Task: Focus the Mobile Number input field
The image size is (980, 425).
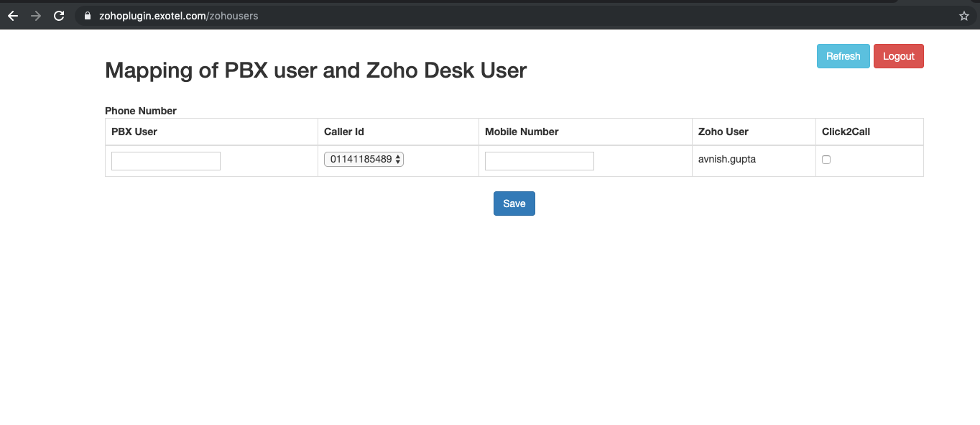Action: pos(540,161)
